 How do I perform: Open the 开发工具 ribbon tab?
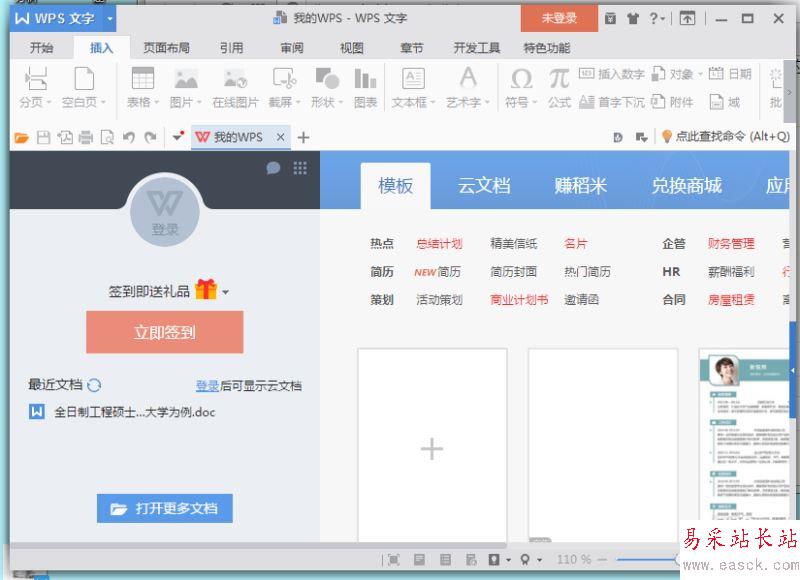click(x=477, y=48)
